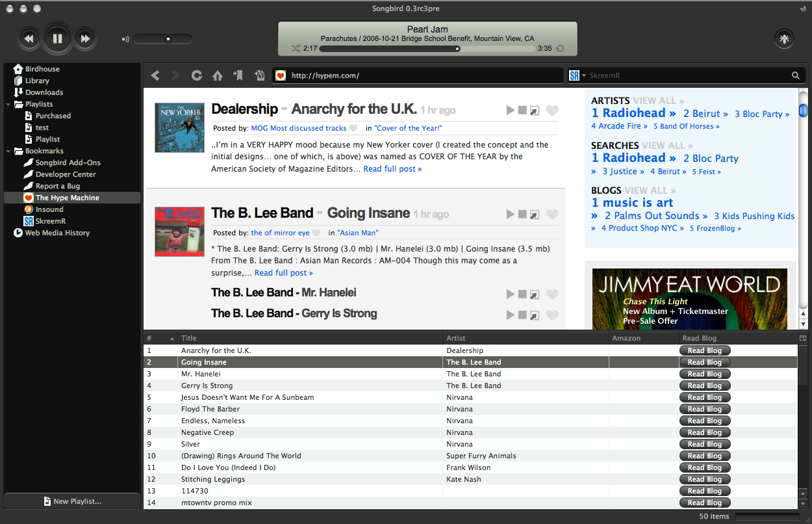
Task: Favorite Gerry Is Strong with heart
Action: [x=552, y=315]
